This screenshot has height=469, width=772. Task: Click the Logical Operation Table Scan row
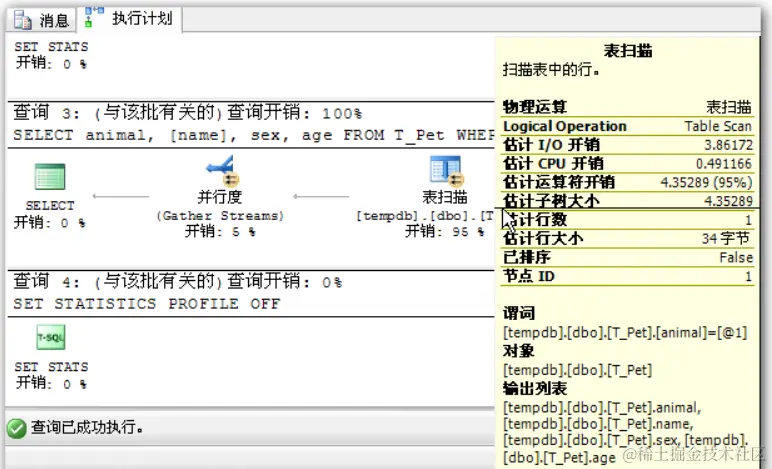(x=627, y=126)
